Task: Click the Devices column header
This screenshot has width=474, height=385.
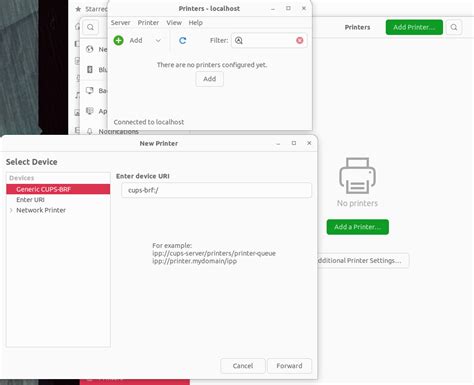Action: (x=58, y=178)
